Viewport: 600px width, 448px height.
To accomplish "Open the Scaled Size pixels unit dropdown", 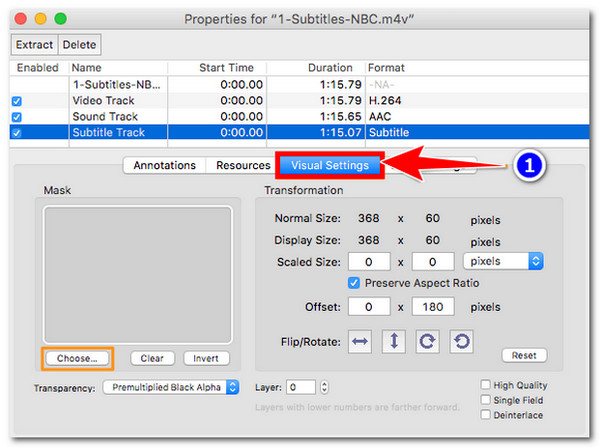I will point(503,261).
